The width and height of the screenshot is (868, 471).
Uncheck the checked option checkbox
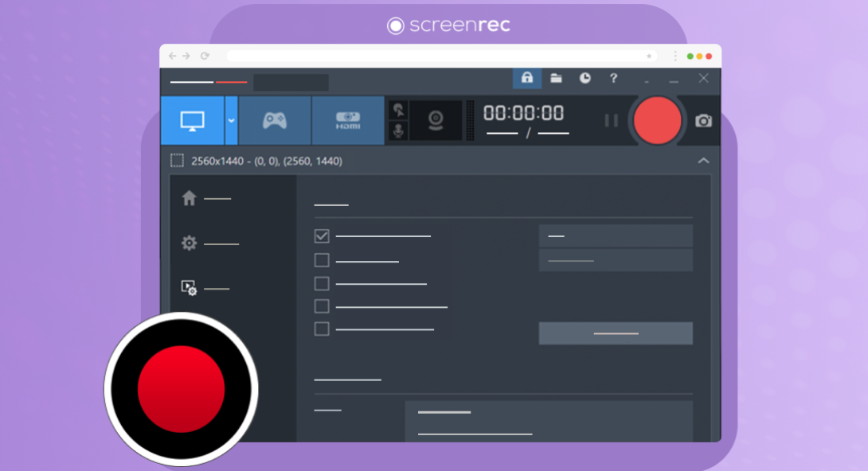(x=322, y=236)
